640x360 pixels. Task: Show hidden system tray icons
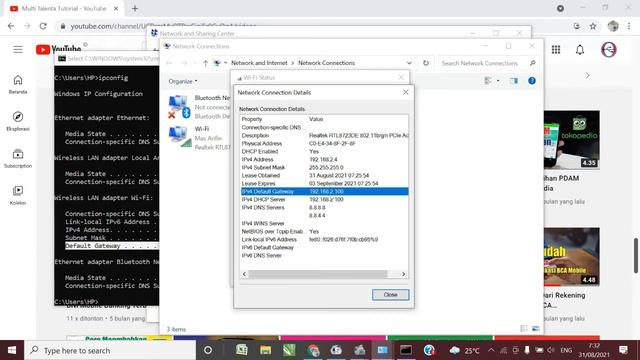tap(491, 350)
